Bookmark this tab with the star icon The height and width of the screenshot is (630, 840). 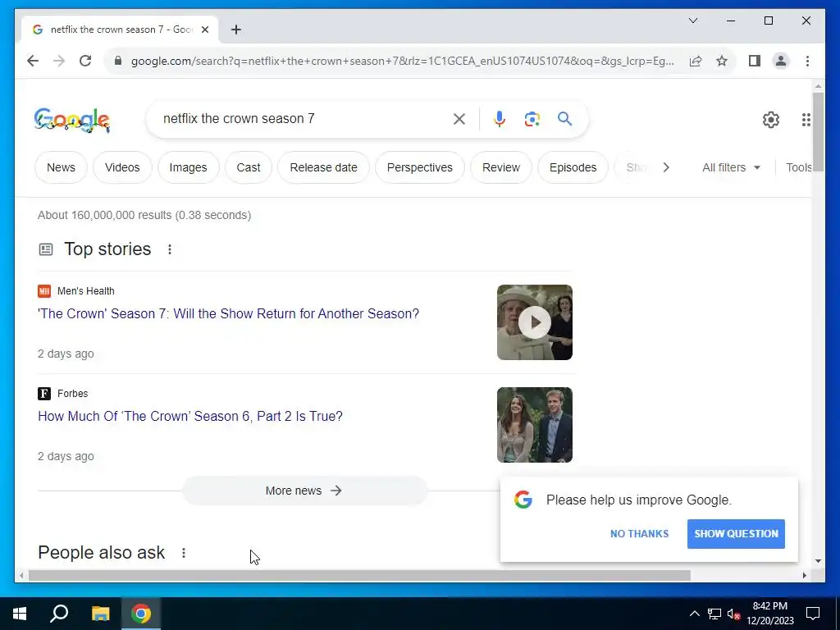pos(722,61)
